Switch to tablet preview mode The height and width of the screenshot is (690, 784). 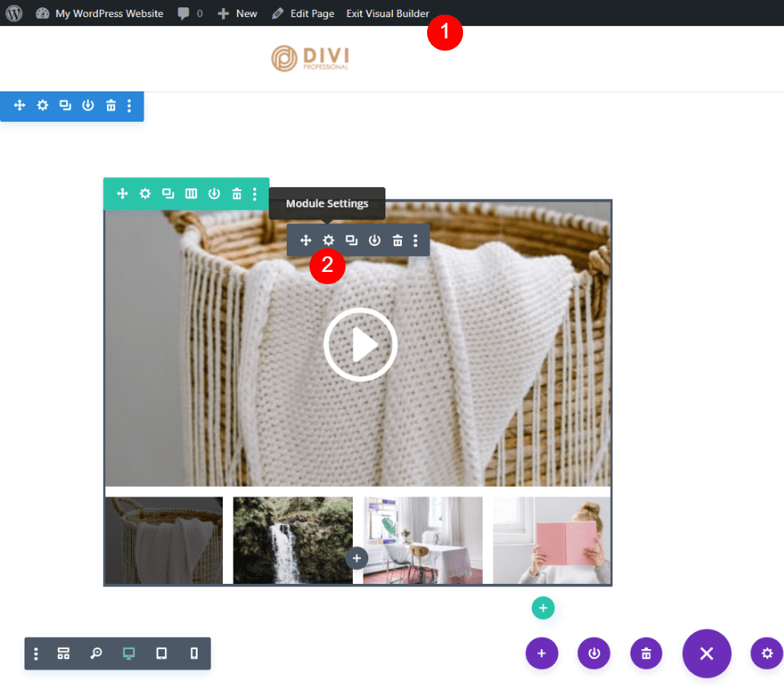coord(161,653)
